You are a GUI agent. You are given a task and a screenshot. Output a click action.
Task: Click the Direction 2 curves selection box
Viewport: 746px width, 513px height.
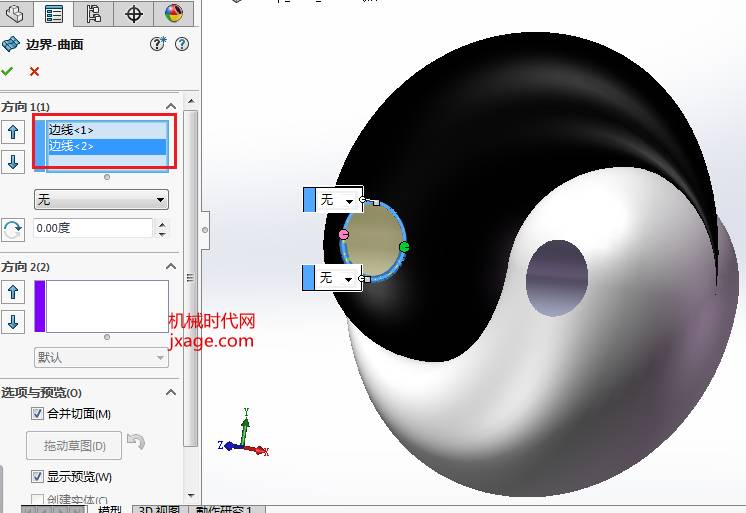pos(107,306)
